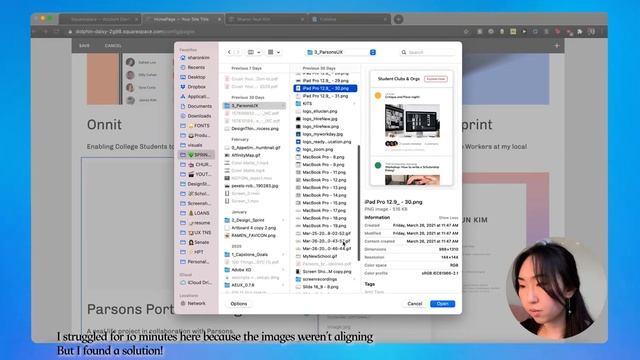Screen dimensions: 640x360
Task: Open the column view options dropdown
Action: pos(254,52)
